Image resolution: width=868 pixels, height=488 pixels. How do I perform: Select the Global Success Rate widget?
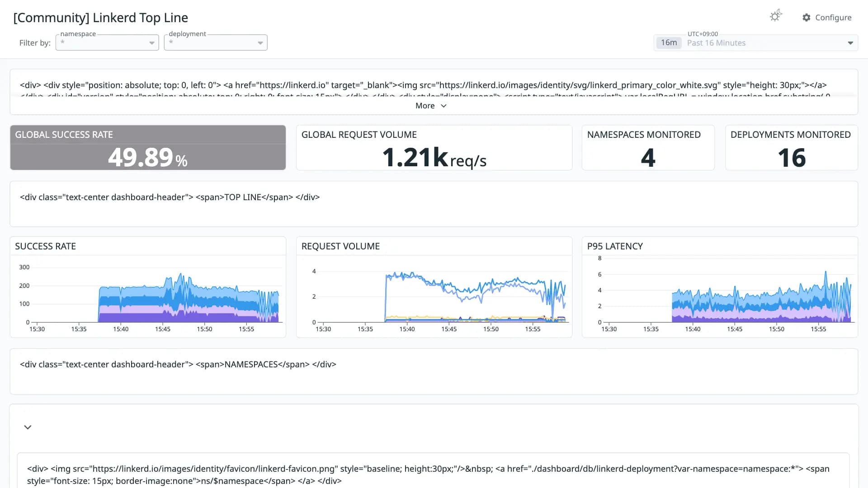tap(148, 148)
